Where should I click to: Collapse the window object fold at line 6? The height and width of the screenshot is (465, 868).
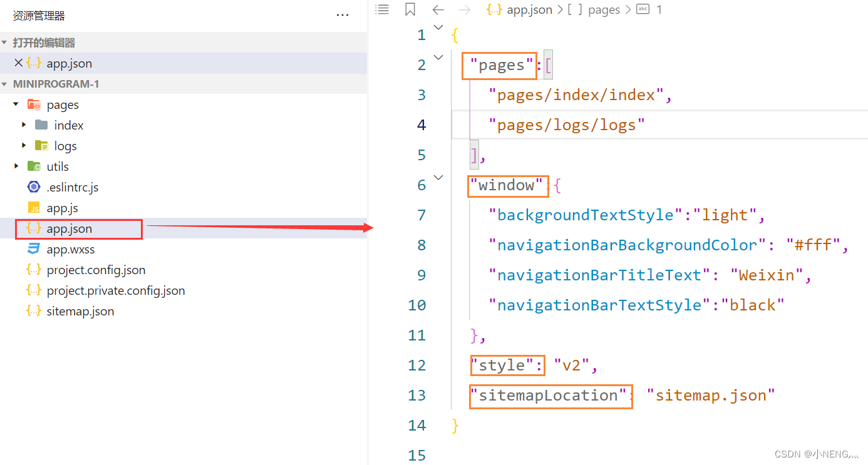click(x=438, y=177)
